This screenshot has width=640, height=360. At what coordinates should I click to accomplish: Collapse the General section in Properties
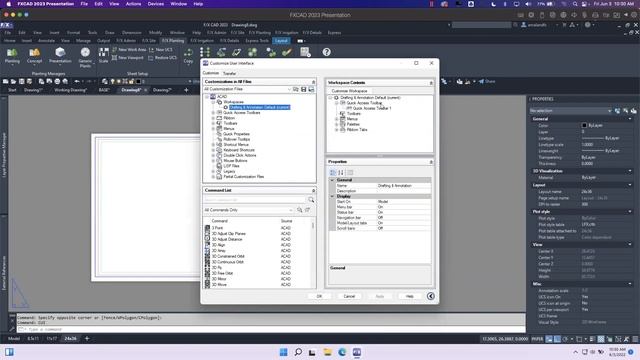pyautogui.click(x=332, y=180)
